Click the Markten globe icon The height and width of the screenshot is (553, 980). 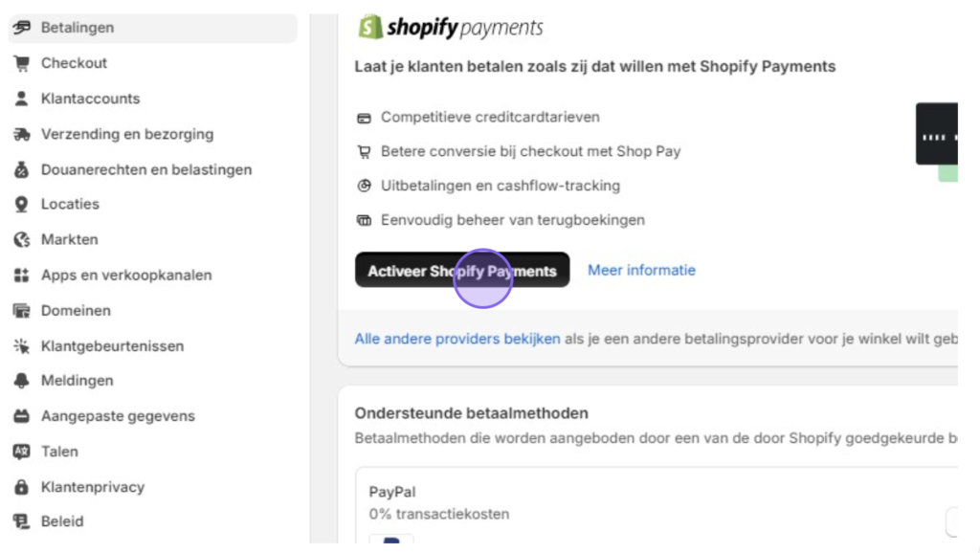(x=22, y=240)
